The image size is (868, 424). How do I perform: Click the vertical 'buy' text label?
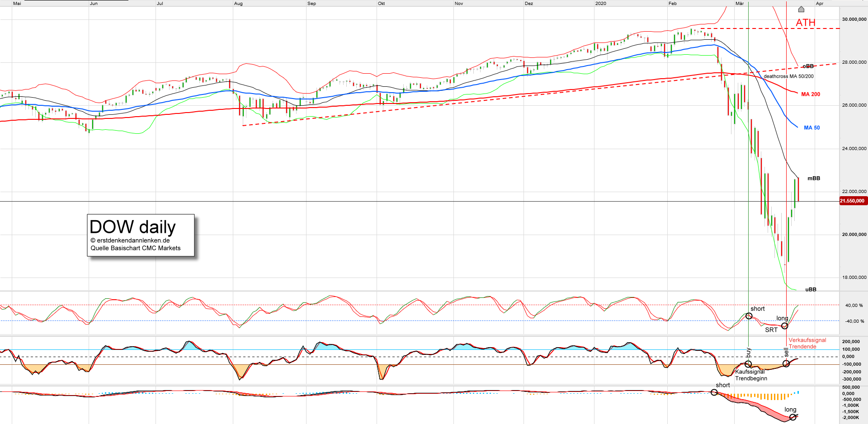(748, 352)
